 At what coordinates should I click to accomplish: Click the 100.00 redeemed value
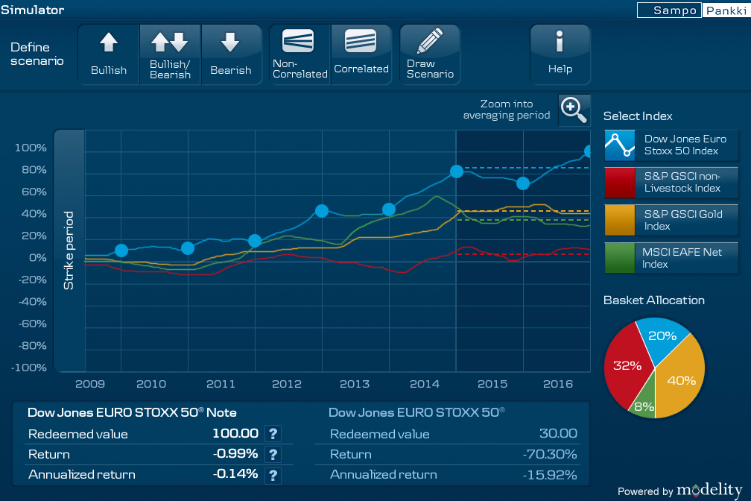pyautogui.click(x=235, y=433)
